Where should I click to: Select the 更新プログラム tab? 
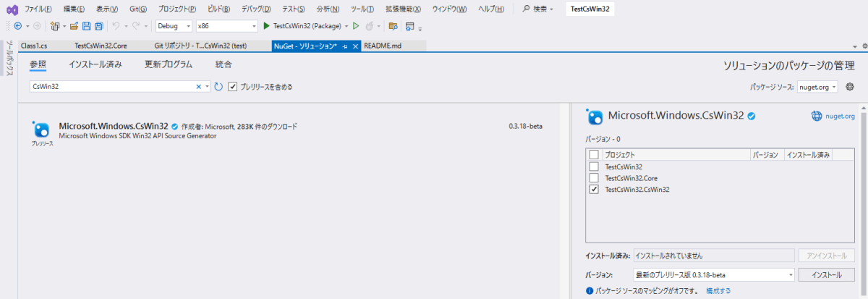click(x=169, y=64)
